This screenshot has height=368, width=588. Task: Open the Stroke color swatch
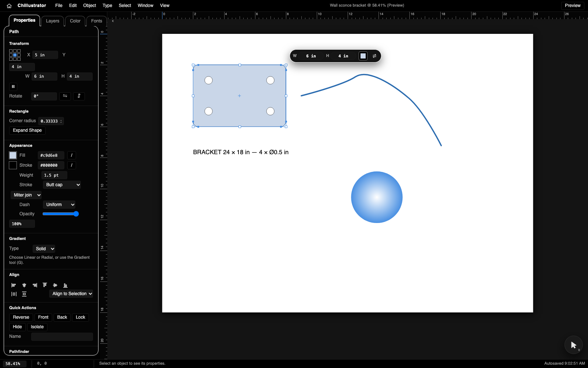(13, 165)
